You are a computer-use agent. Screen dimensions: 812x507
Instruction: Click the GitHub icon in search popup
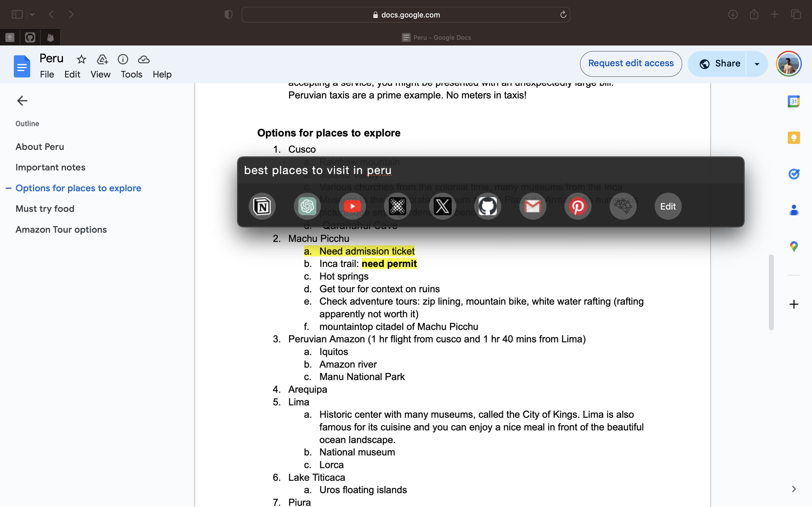pyautogui.click(x=487, y=206)
